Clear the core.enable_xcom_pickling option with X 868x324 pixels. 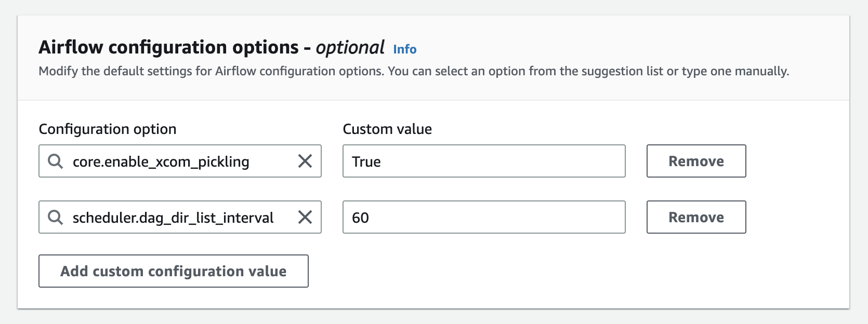click(x=305, y=161)
